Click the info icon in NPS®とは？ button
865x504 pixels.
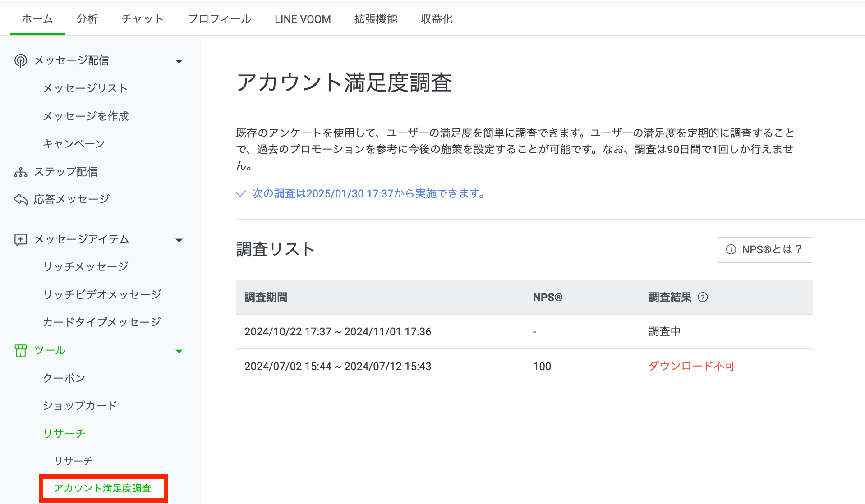731,250
